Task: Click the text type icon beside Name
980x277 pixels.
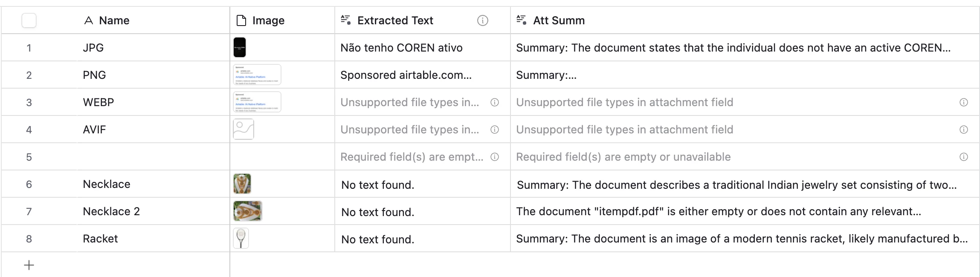Action: (88, 20)
